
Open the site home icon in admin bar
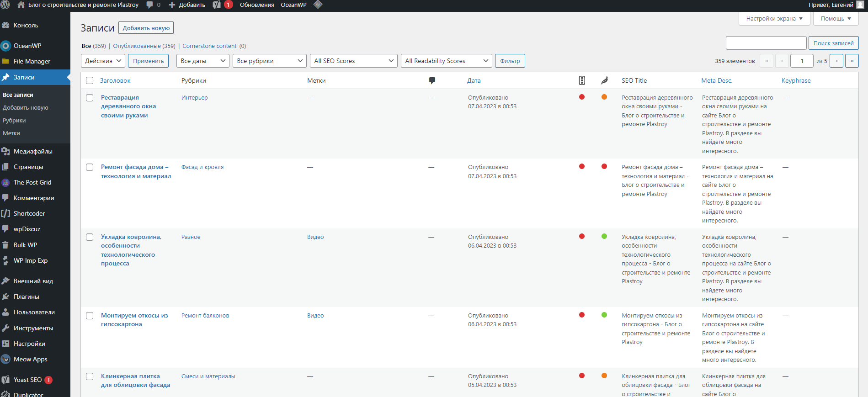(21, 5)
